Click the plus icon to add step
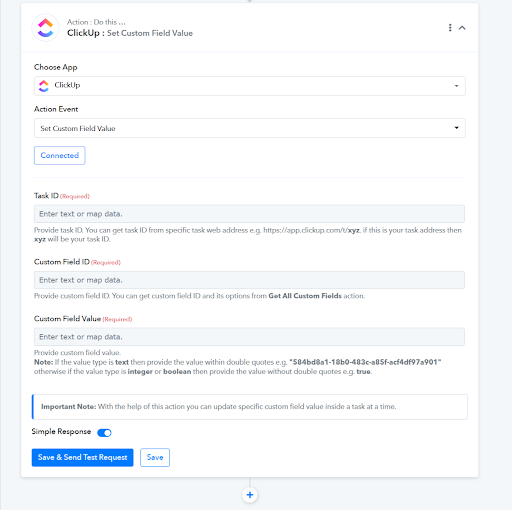This screenshot has height=510, width=512. pos(250,495)
